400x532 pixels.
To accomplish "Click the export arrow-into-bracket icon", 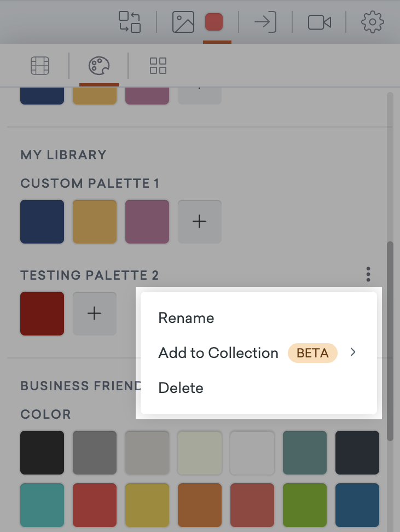I will pos(265,22).
